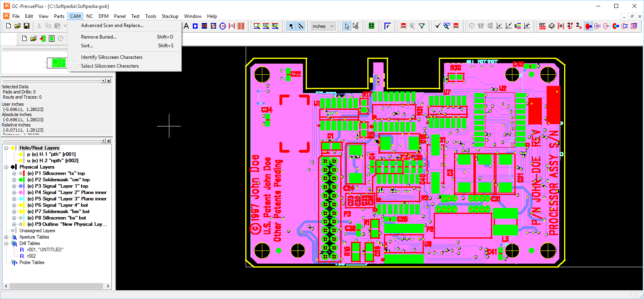Click the black checkmark icon
This screenshot has width=644, height=299.
(438, 26)
